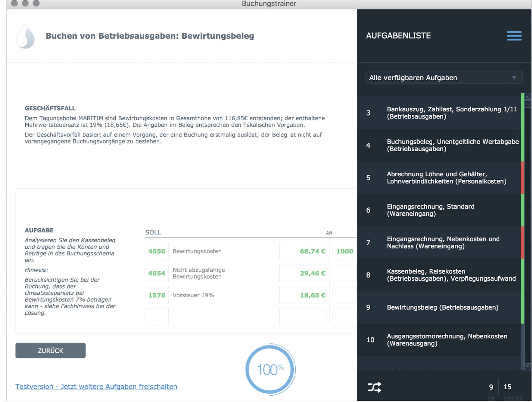Click the 'Bewirtungskosten' account label
This screenshot has width=532, height=402.
197,251
